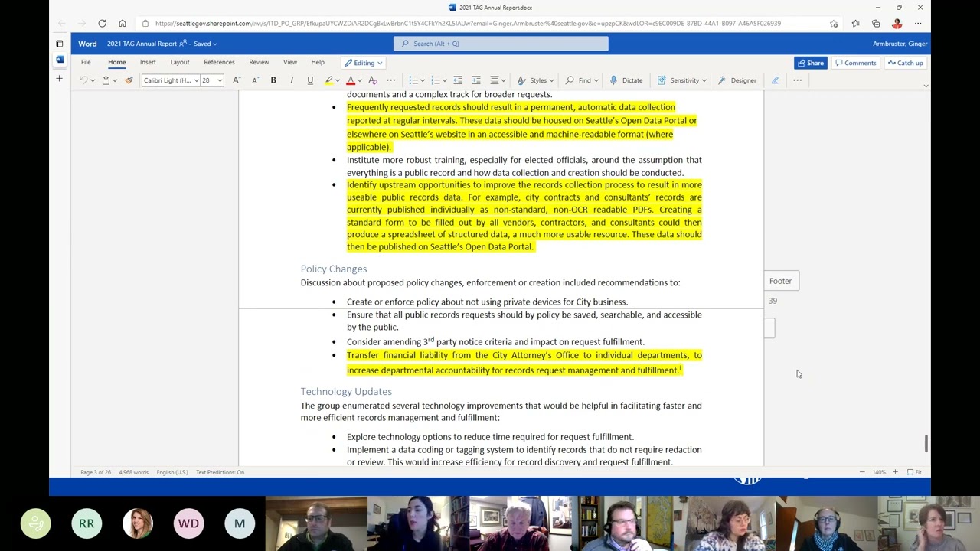Screen dimensions: 980x551
Task: Increase the paragraph indent
Action: (476, 80)
